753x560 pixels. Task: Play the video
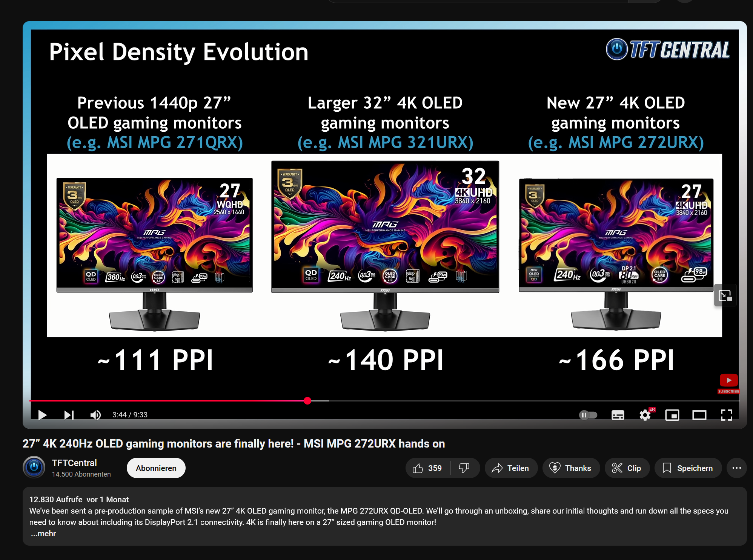pos(42,415)
